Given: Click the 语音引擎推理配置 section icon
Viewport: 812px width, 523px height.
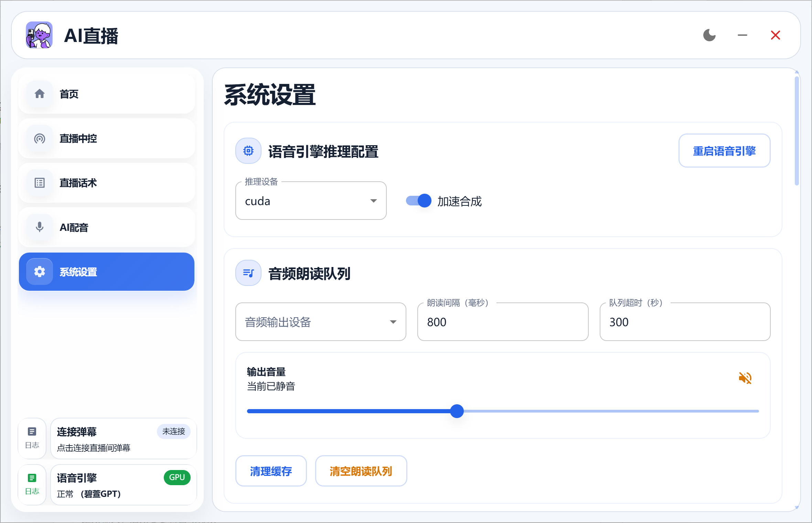Looking at the screenshot, I should pyautogui.click(x=248, y=151).
